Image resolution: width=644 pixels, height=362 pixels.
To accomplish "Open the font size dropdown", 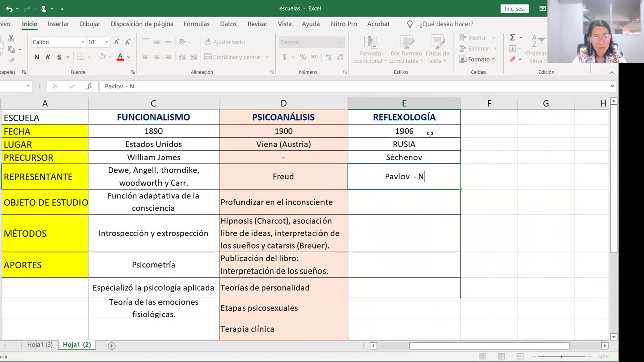I will (106, 42).
